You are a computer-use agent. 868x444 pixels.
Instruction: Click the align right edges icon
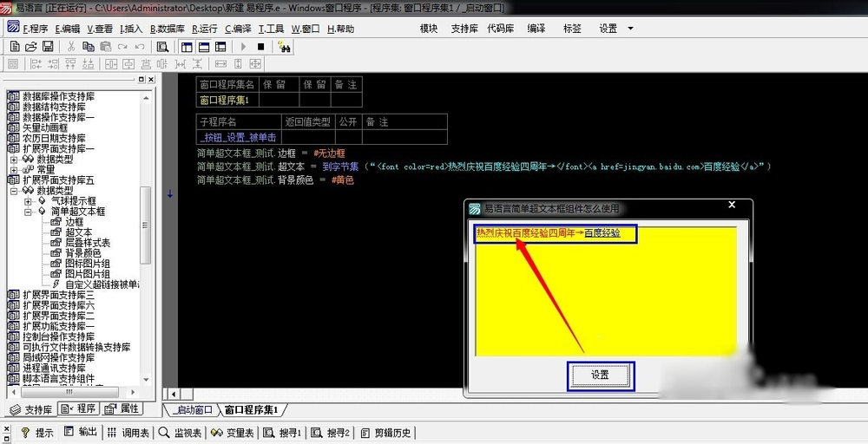click(x=53, y=64)
